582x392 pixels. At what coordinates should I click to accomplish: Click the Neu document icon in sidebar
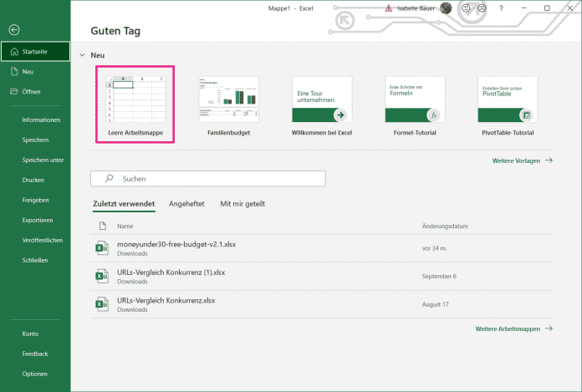tap(14, 72)
